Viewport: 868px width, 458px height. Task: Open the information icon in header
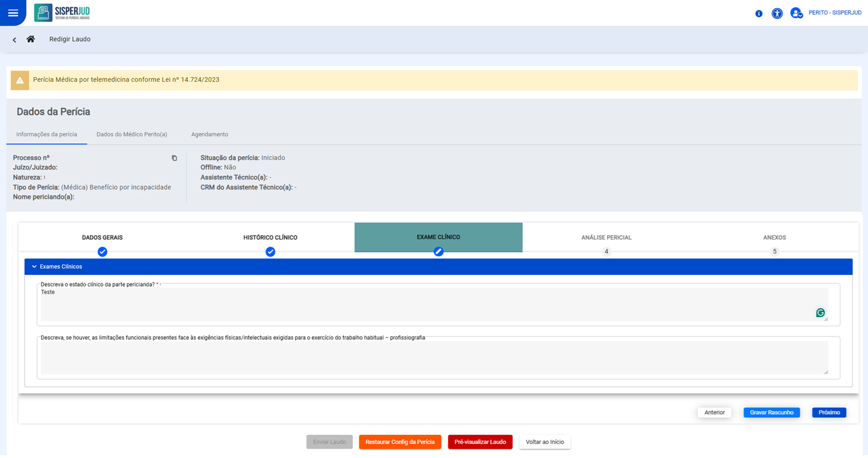758,13
